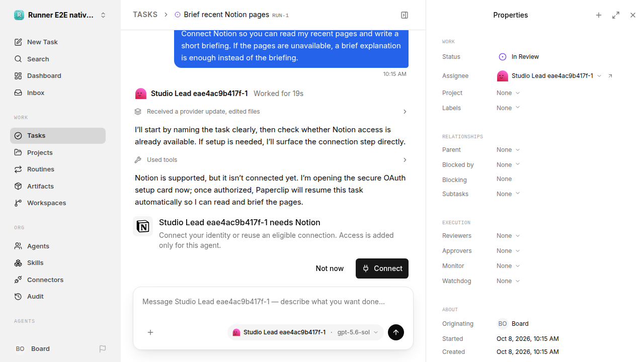Click the Not now button
Image resolution: width=644 pixels, height=362 pixels.
(x=330, y=268)
